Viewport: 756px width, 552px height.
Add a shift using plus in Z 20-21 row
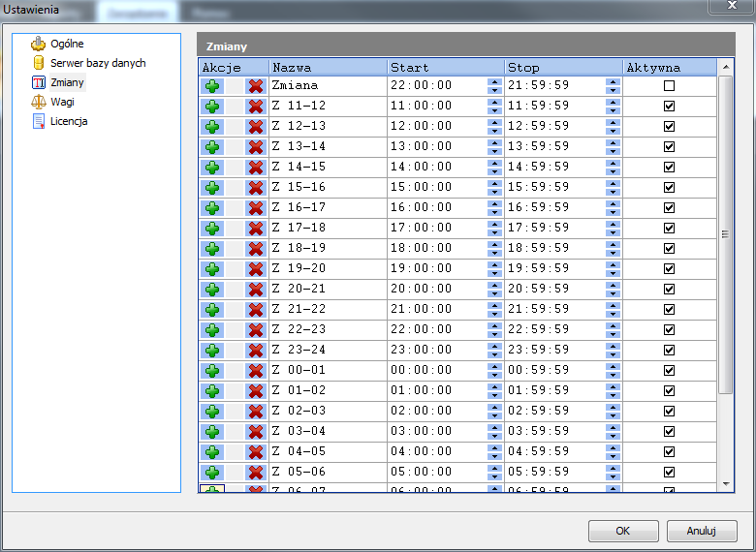coord(212,289)
